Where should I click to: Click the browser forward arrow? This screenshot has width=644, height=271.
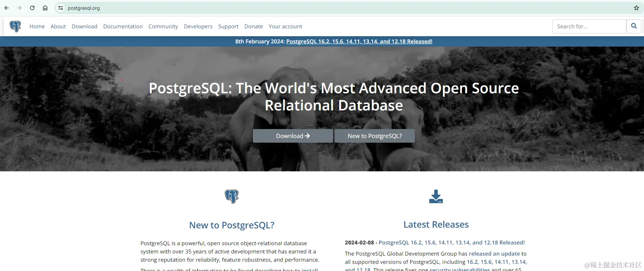pos(19,8)
